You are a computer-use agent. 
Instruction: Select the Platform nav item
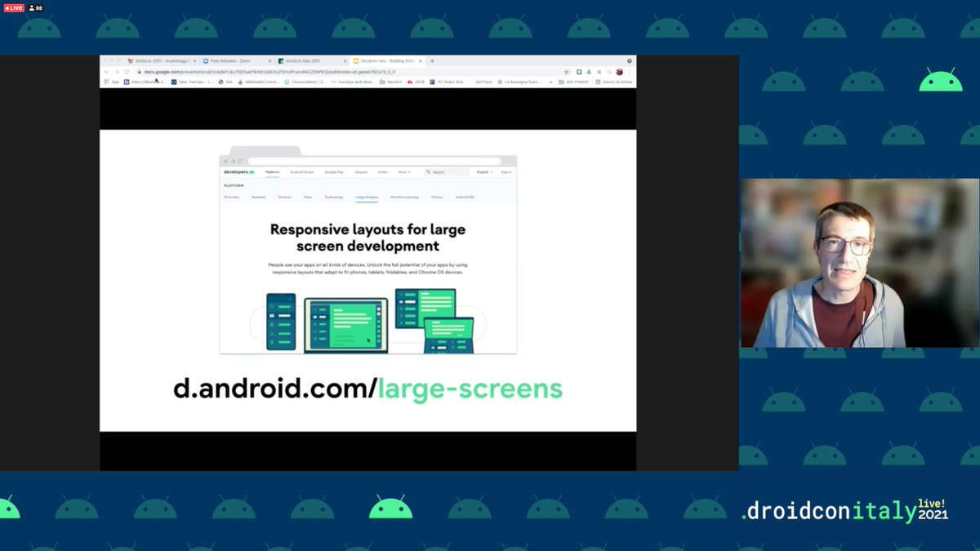click(273, 172)
